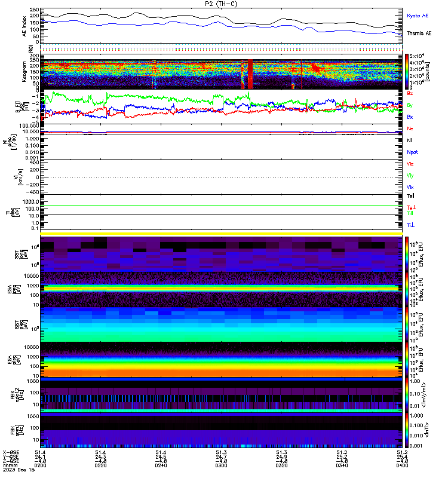The image size is (448, 478).
Task: Click the AE index line plot panel
Action: click(221, 26)
